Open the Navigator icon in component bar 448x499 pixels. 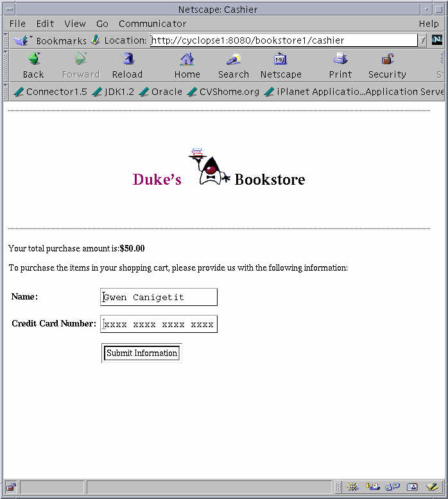pyautogui.click(x=352, y=487)
